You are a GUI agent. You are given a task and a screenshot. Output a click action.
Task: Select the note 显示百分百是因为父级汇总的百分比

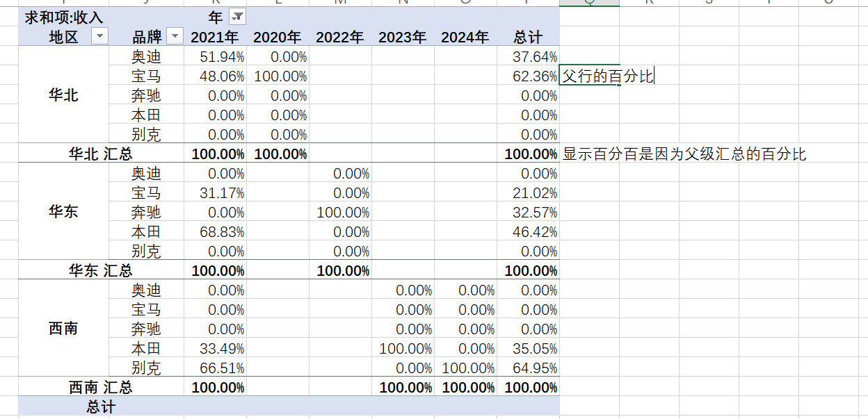pyautogui.click(x=684, y=154)
